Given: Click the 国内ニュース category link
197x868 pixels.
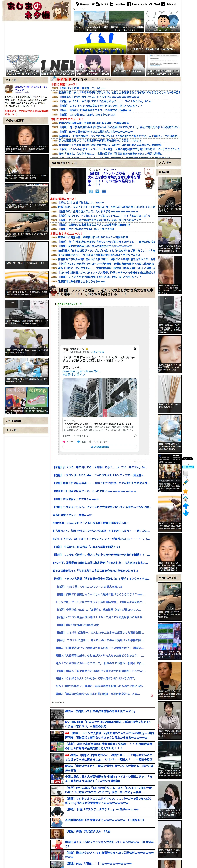Looking at the screenshot, I should 110,170.
